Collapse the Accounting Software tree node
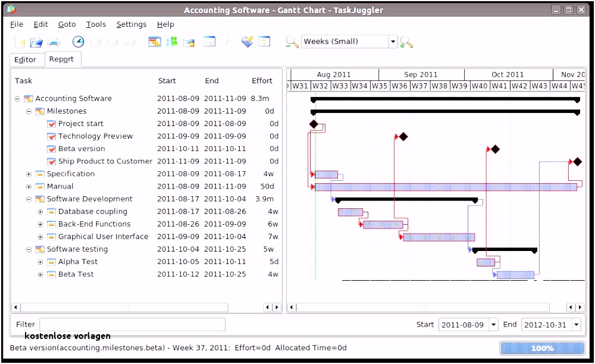Screen dimensions: 595x364 tap(17, 99)
